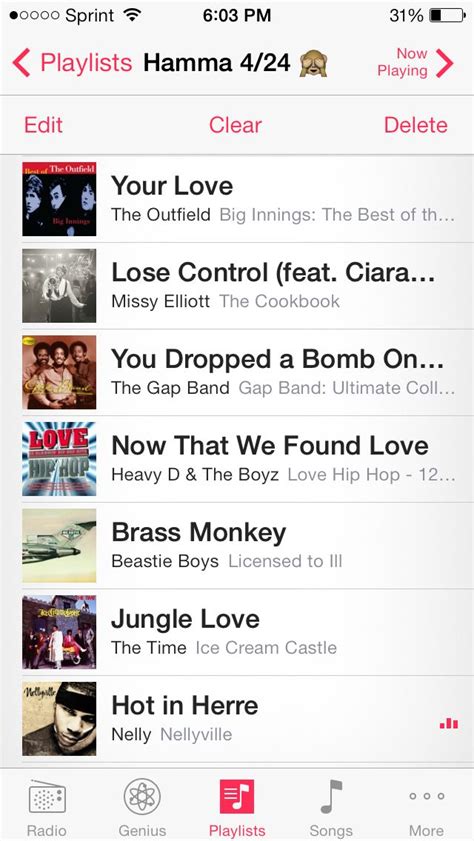
Task: Open Now Playing with right chevron
Action: (x=445, y=63)
